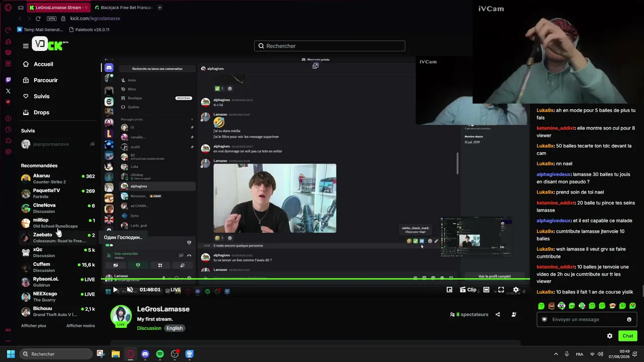Open xQc recommended channel
The height and width of the screenshot is (362, 644).
58,252
